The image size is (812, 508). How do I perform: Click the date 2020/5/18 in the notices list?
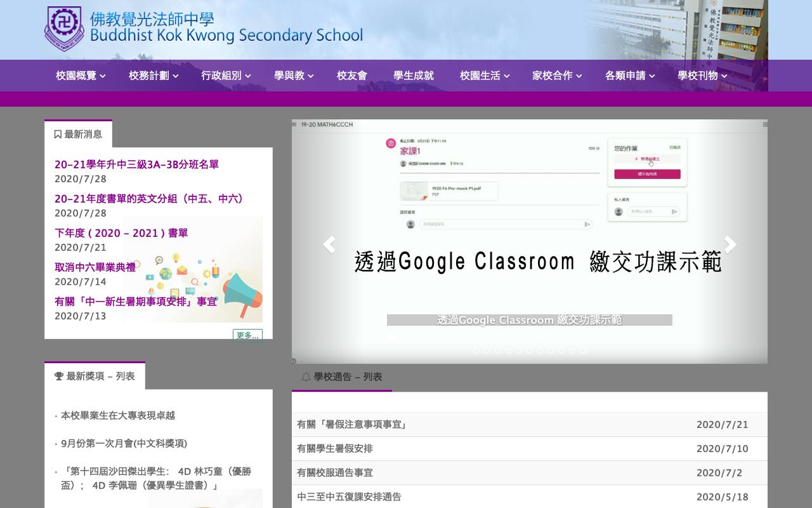[723, 497]
